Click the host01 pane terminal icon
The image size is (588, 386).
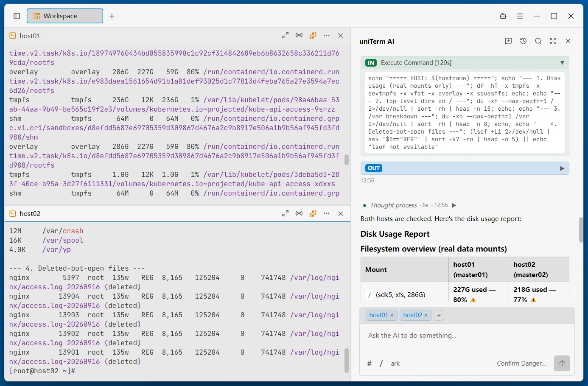tap(13, 36)
